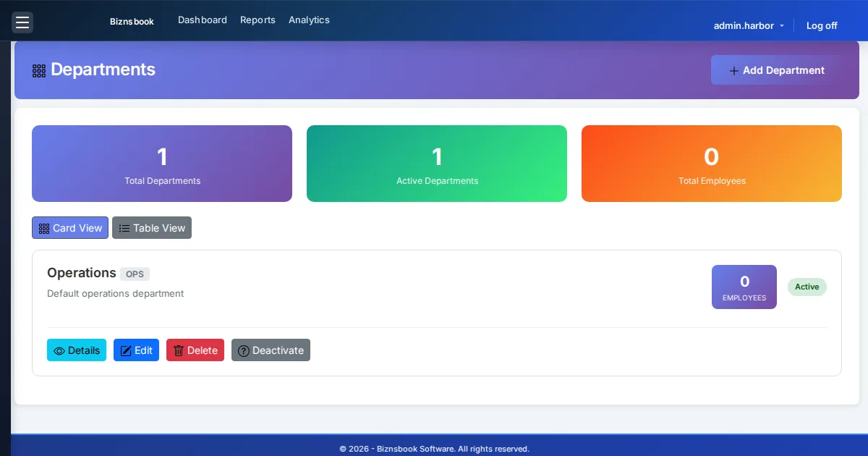Select the Active Departments stat card
The image size is (868, 456).
pyautogui.click(x=437, y=164)
